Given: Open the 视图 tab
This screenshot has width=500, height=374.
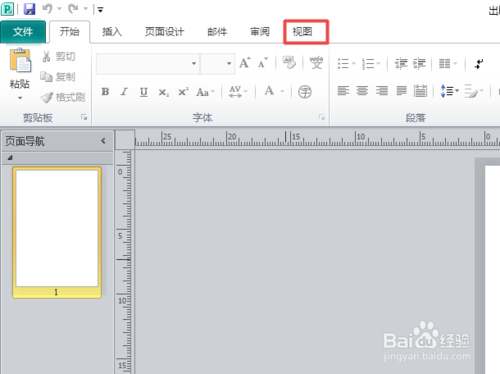Looking at the screenshot, I should click(x=302, y=32).
